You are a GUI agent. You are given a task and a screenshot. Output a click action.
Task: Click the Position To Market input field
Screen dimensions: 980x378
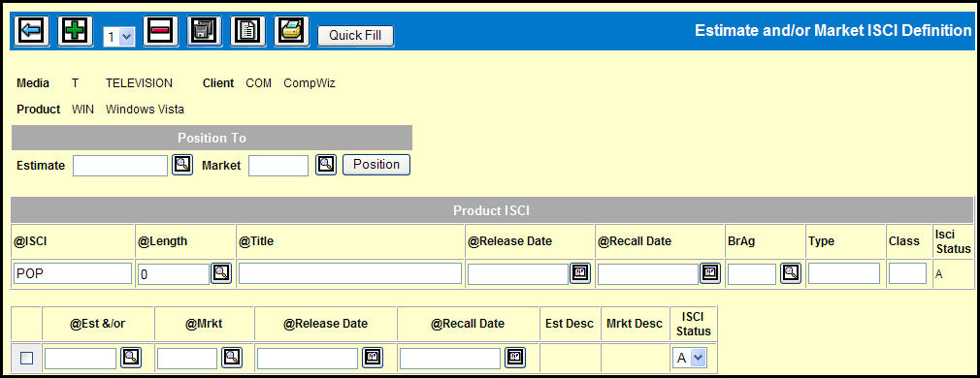(x=278, y=166)
